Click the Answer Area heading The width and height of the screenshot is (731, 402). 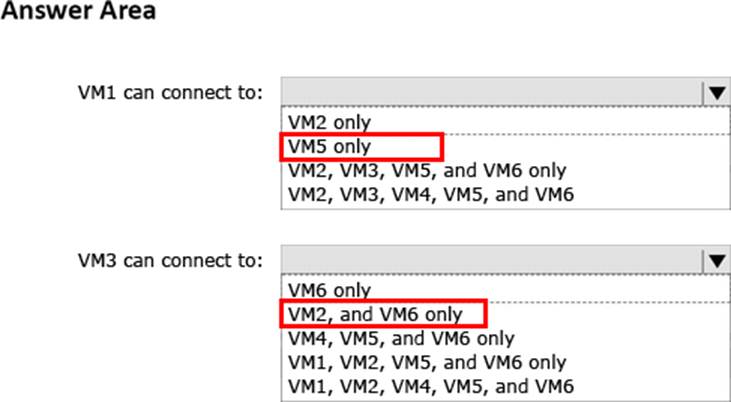click(78, 10)
